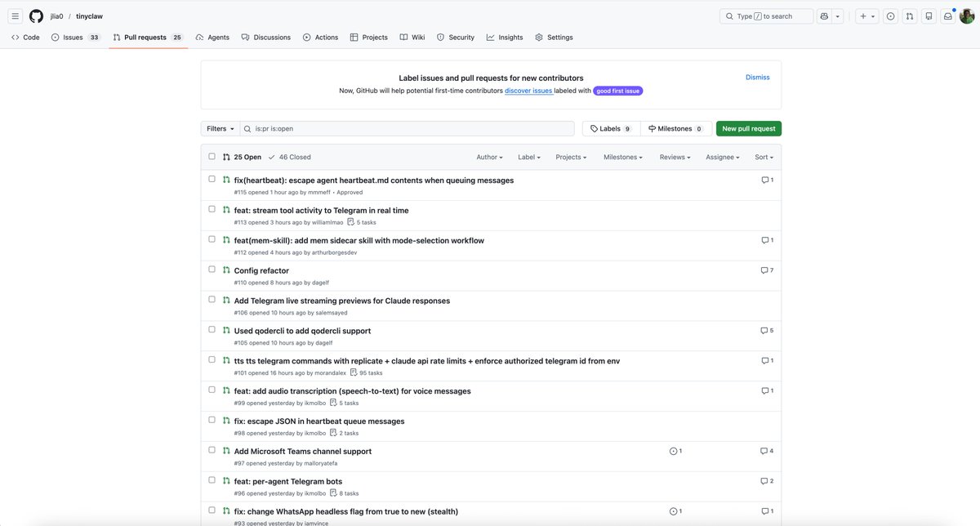Click comment icon on tts telegram commands PR
Screen dimensions: 980x526
[765, 361]
